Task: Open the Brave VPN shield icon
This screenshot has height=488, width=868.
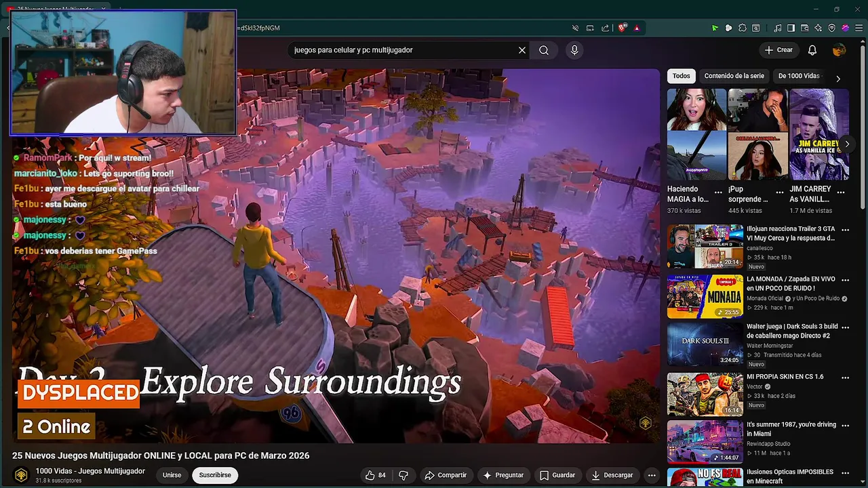Action: tap(832, 28)
